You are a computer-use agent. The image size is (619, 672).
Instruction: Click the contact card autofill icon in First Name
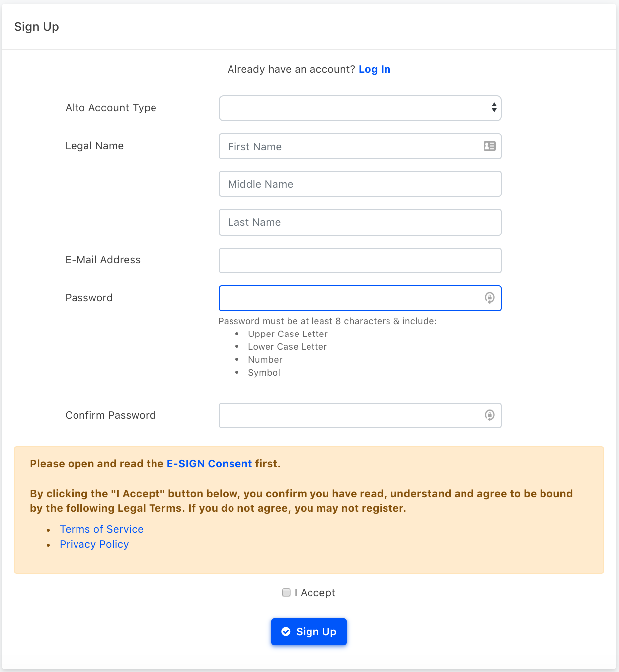(490, 146)
